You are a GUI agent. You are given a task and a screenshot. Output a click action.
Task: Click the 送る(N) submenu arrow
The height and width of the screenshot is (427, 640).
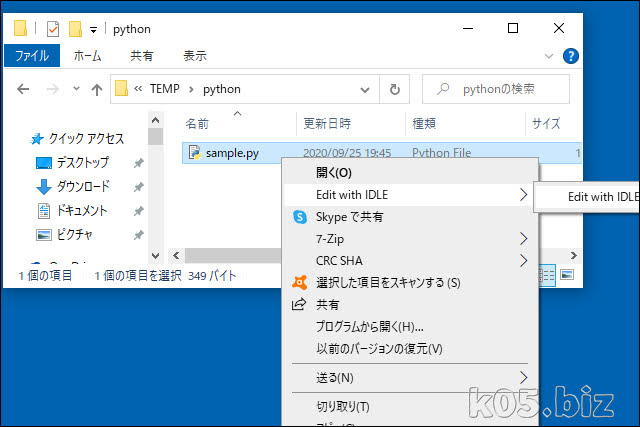coord(524,378)
